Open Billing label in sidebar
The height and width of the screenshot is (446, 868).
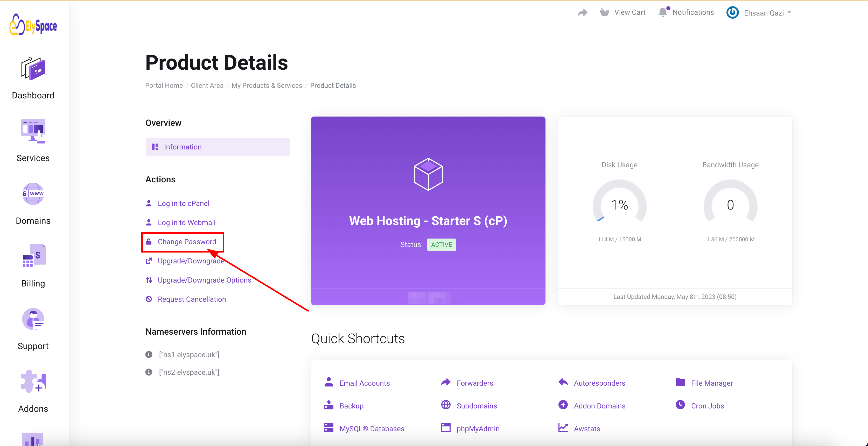click(x=33, y=283)
